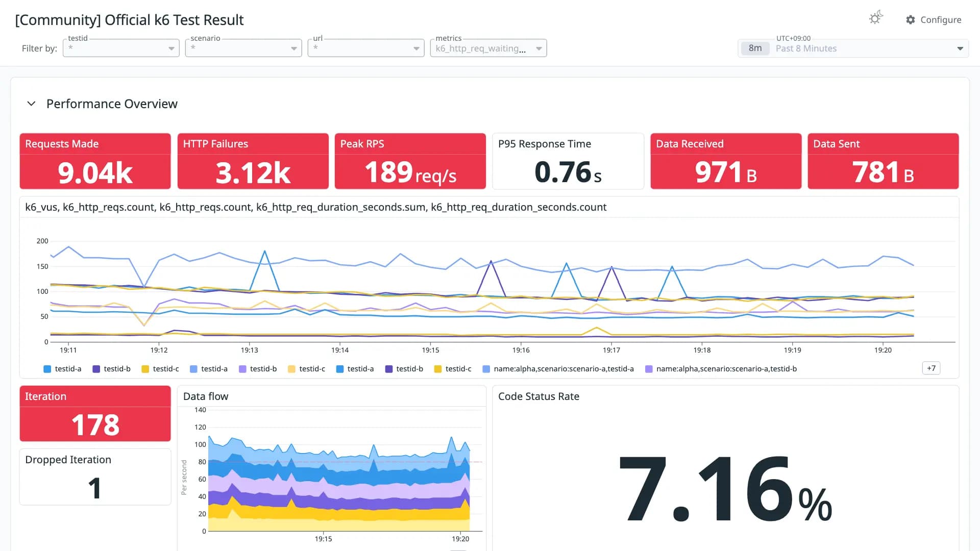Viewport: 980px width, 551px height.
Task: Toggle the first blue testid-a legend swatch
Action: pos(47,369)
